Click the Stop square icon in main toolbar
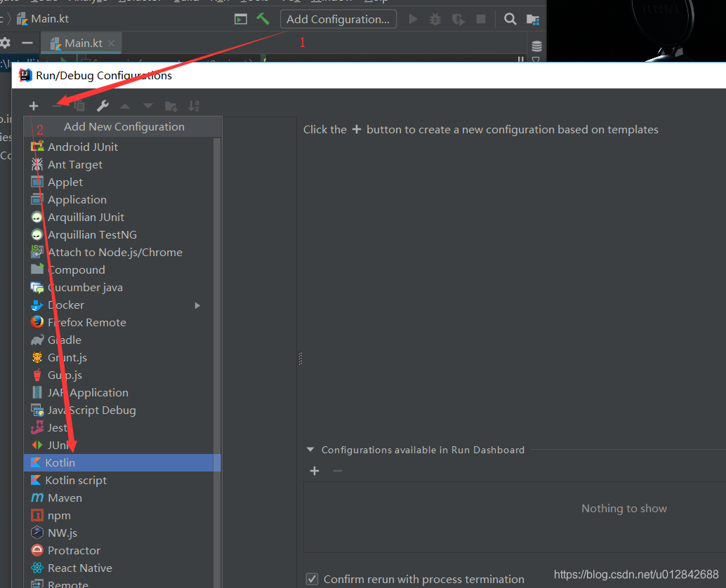 pos(481,19)
